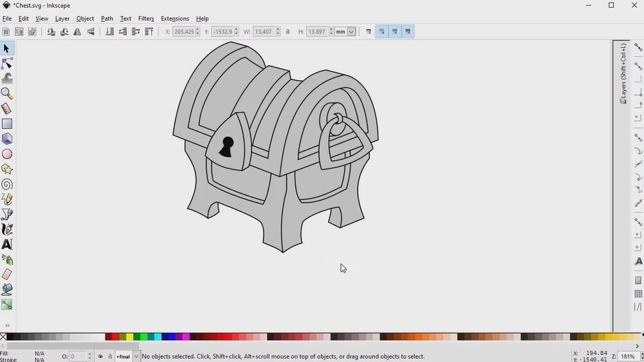Select the Node editing tool
Image resolution: width=644 pixels, height=362 pixels.
point(6,63)
